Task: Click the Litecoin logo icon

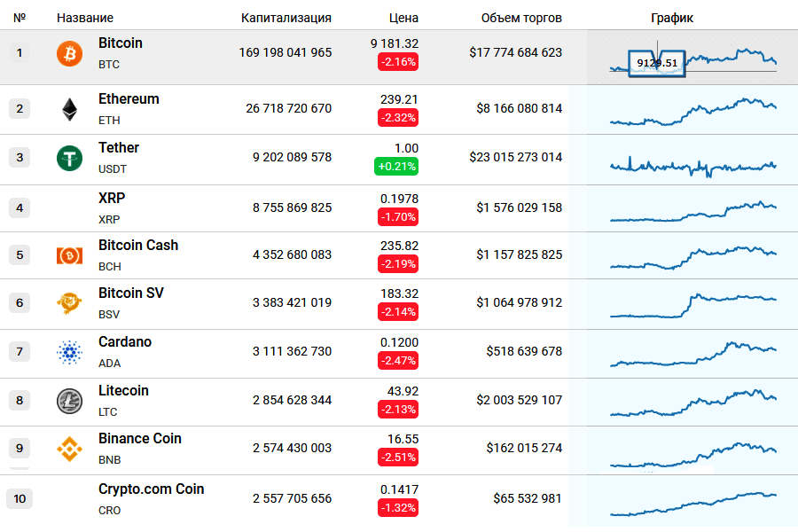Action: 69,401
